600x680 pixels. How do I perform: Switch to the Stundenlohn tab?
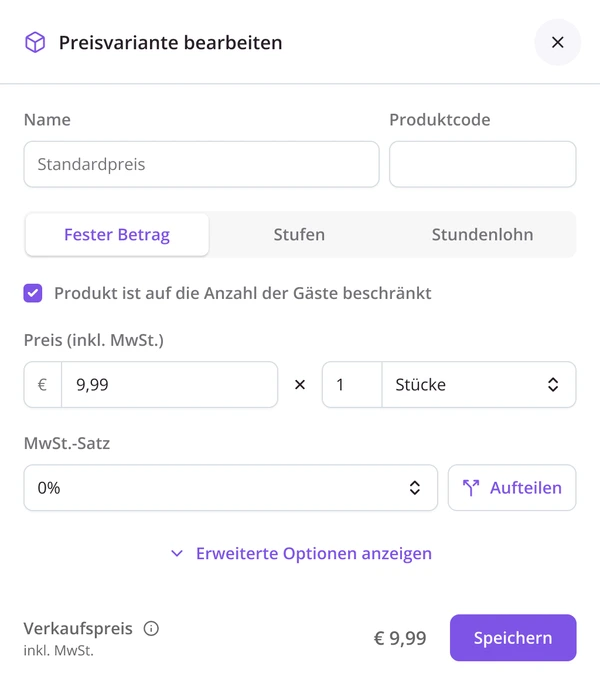tap(483, 235)
